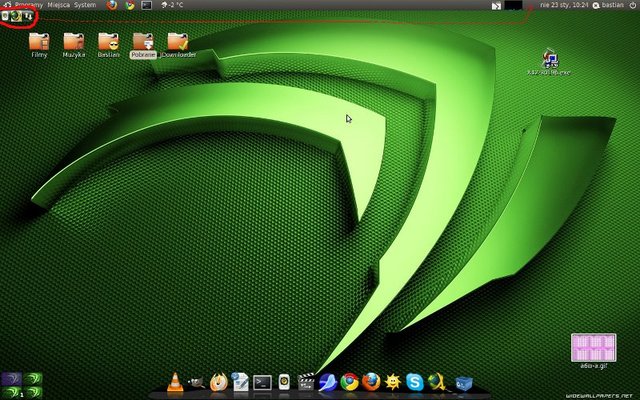Open the Muzyka folder on desktop
Viewport: 640px width, 400px height.
(74, 45)
